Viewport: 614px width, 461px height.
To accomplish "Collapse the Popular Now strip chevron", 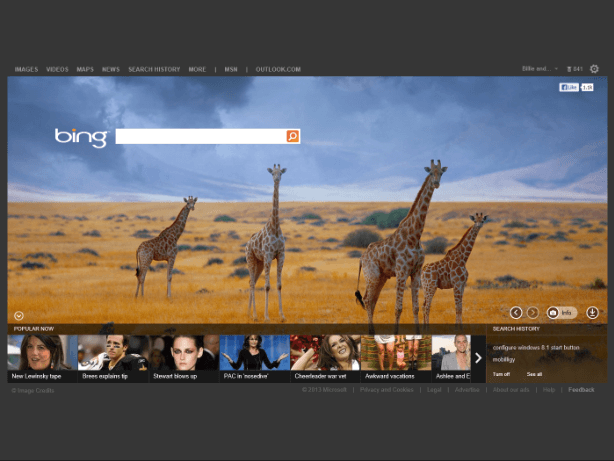I will click(x=19, y=316).
